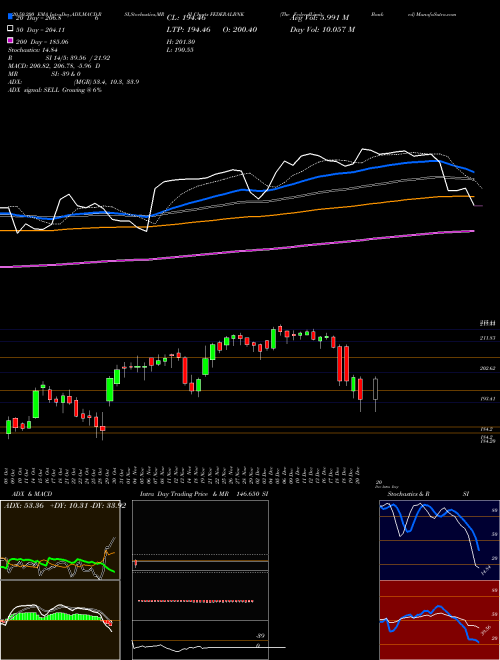This screenshot has width=500, height=660.
Task: Click the RSI 14/3: 39.56 / 21.92 line
Action: point(59,58)
